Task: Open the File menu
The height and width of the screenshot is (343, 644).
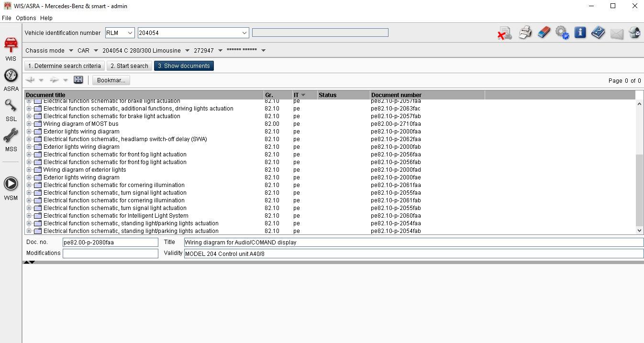Action: [7, 18]
